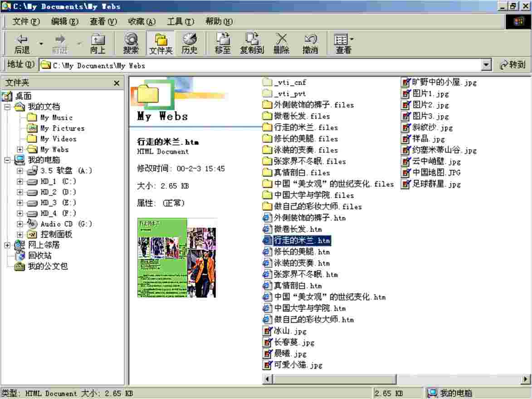Close the 文件夹 folders pane
Viewport: 532px width, 399px height.
coord(117,83)
